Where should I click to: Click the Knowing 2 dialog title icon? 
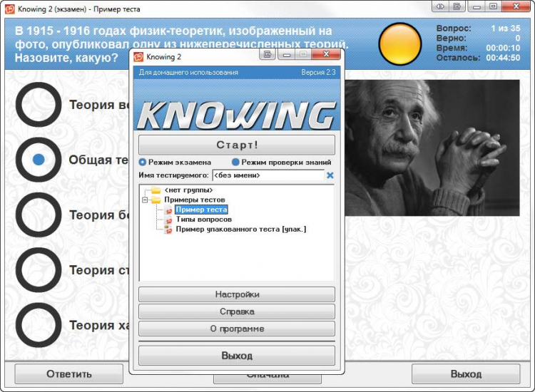coord(139,56)
